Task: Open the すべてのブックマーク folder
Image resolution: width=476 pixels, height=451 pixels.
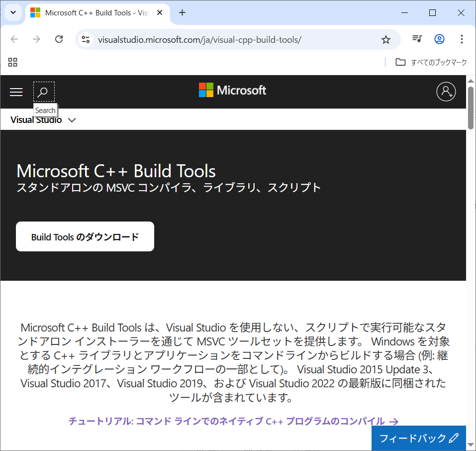Action: [431, 62]
